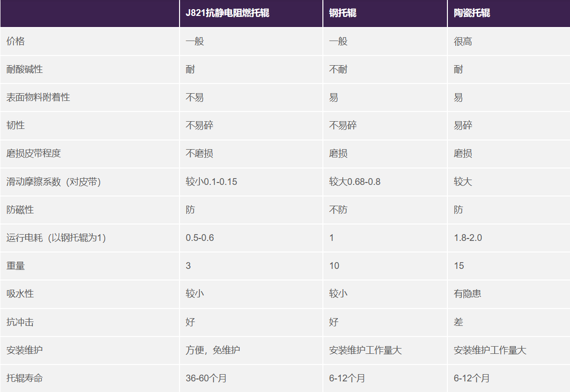Select the 0.5-0.6 power consumption cell
The height and width of the screenshot is (392, 570).
pos(200,238)
